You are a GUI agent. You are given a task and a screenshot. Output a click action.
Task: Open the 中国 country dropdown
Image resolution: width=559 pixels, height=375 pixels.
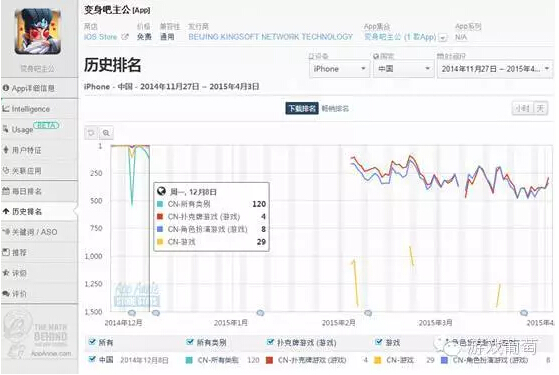pyautogui.click(x=403, y=69)
